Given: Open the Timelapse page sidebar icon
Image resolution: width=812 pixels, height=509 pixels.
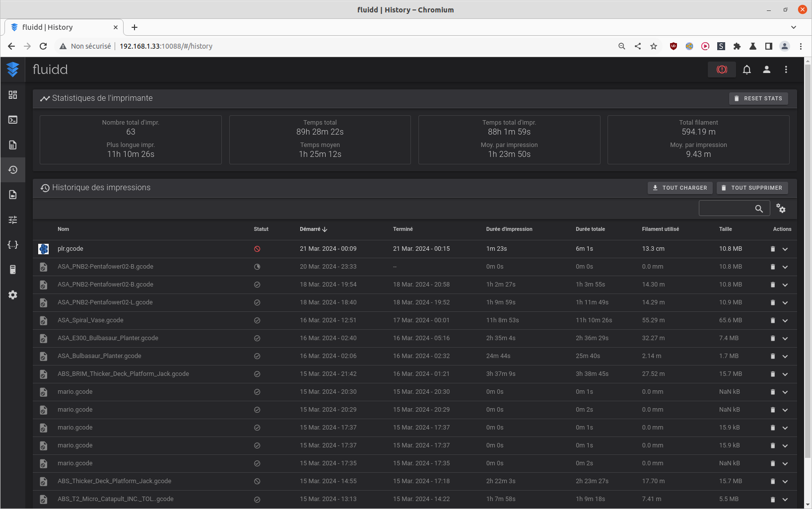Looking at the screenshot, I should click(13, 195).
